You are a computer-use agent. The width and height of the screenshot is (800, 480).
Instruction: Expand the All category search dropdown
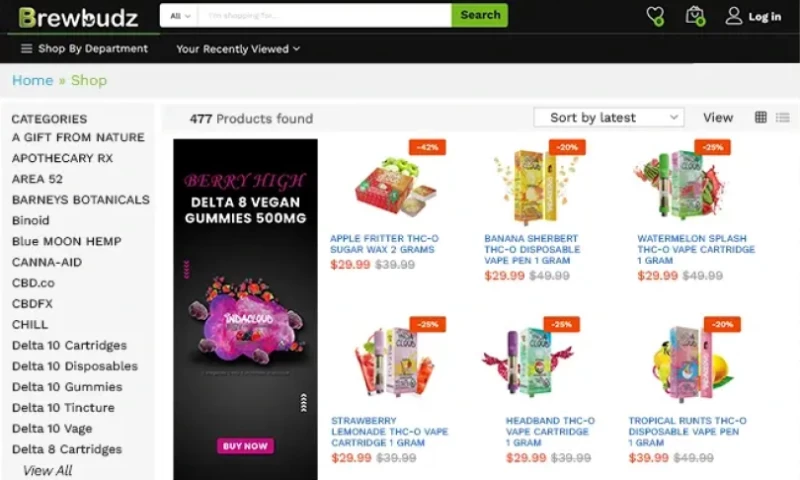180,16
